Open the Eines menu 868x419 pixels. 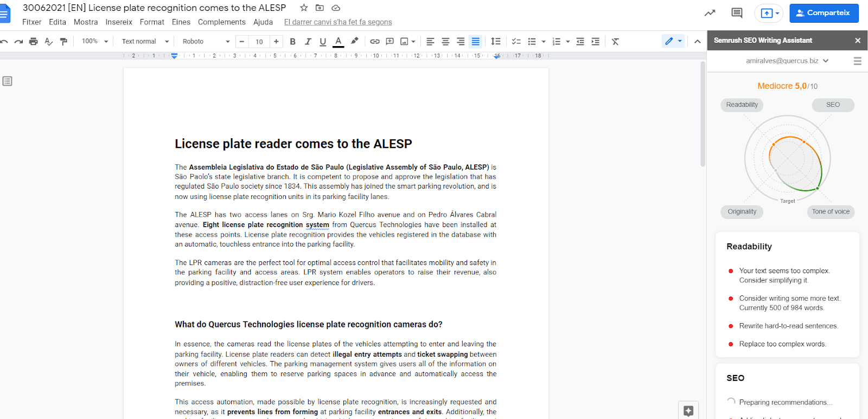(x=181, y=22)
